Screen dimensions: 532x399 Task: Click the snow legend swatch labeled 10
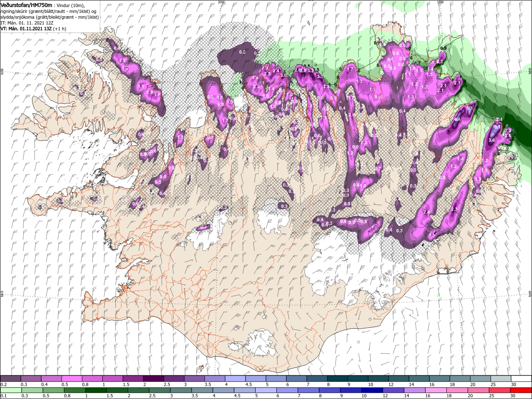pyautogui.click(x=378, y=379)
